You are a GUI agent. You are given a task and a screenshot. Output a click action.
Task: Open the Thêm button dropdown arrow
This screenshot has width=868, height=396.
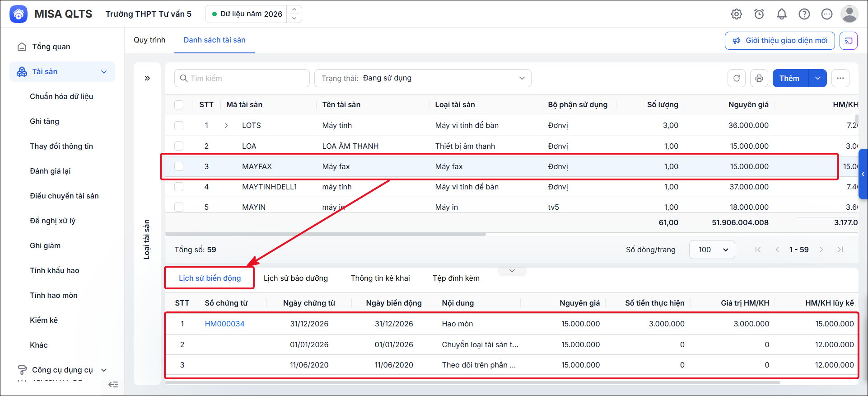point(818,78)
